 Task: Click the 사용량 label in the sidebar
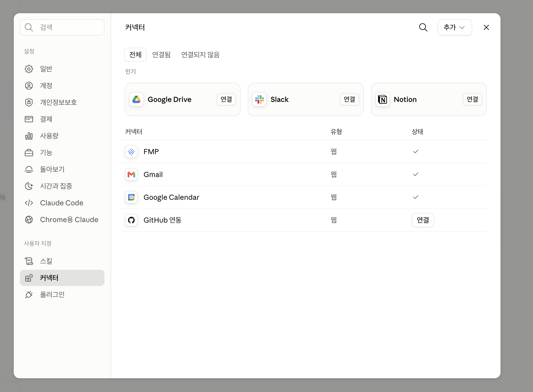click(x=49, y=136)
